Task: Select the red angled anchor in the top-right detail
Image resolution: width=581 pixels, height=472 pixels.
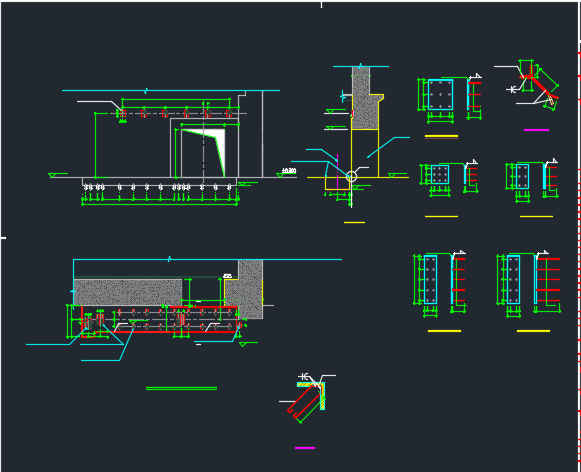Action: pyautogui.click(x=540, y=86)
